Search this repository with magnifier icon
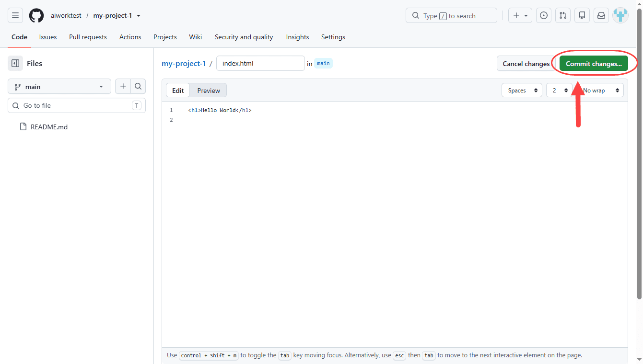The height and width of the screenshot is (364, 643). point(138,86)
